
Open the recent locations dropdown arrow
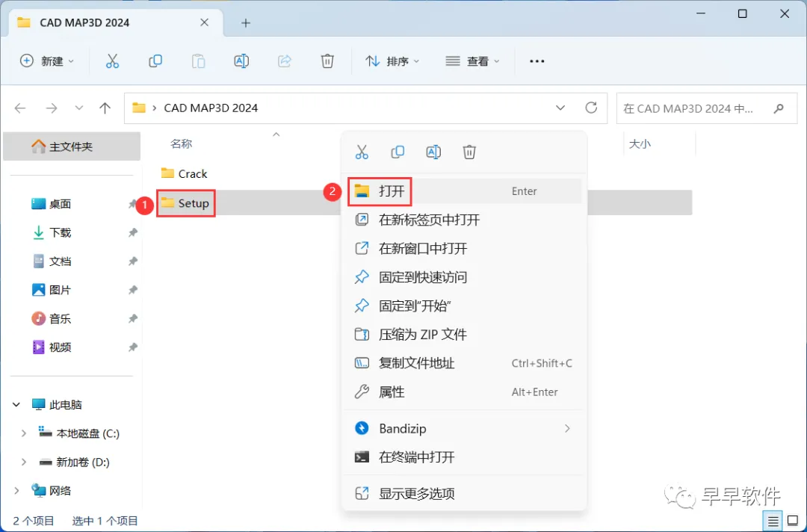click(78, 108)
